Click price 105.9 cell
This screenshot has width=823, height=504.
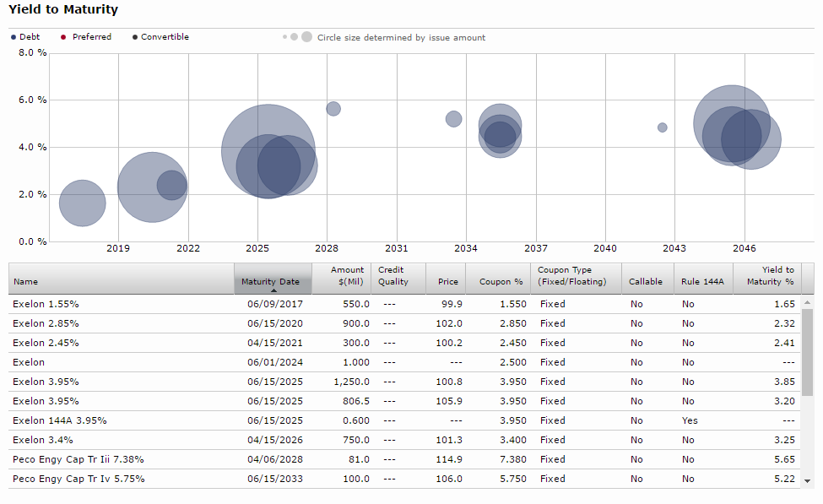(x=449, y=401)
